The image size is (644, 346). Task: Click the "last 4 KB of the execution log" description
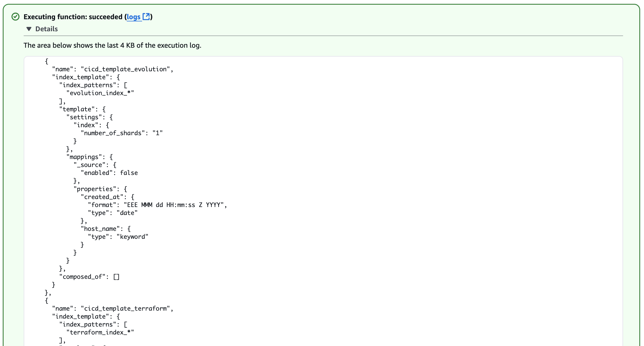[x=112, y=45]
